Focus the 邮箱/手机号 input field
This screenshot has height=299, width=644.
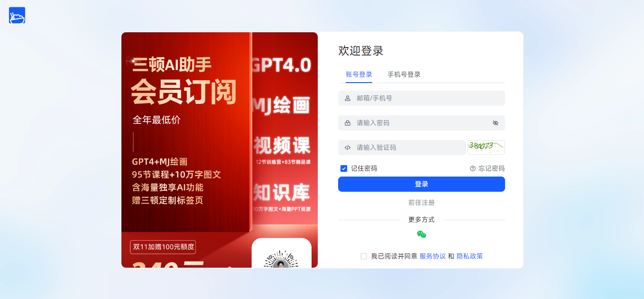click(422, 98)
